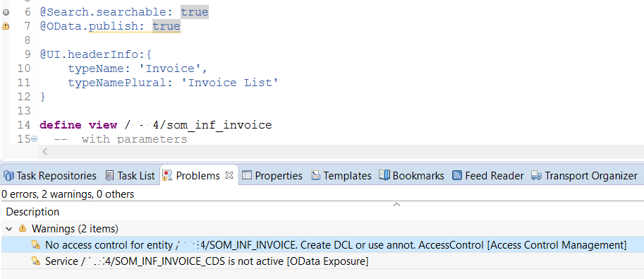
Task: Collapse the Warnings (2 items) group
Action: 9,228
